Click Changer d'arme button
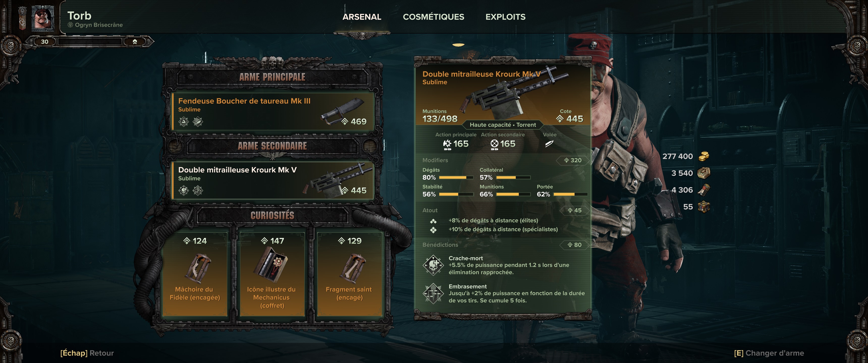868x363 pixels. click(x=769, y=353)
